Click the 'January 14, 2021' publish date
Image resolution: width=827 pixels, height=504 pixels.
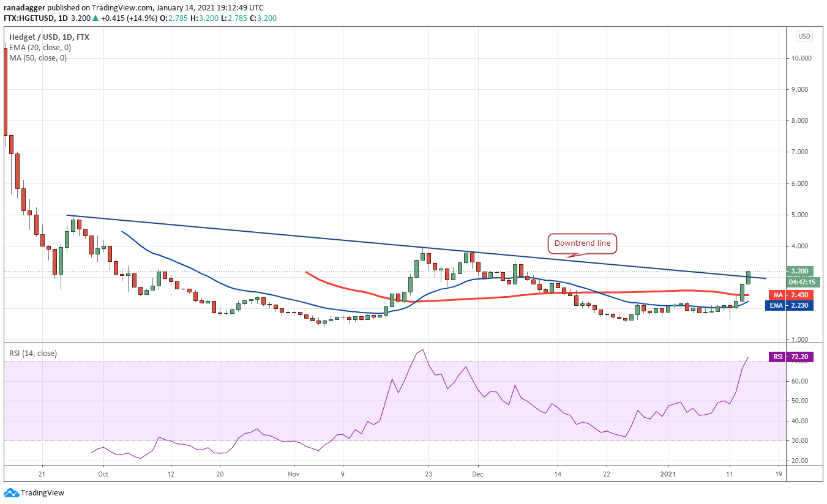click(185, 7)
